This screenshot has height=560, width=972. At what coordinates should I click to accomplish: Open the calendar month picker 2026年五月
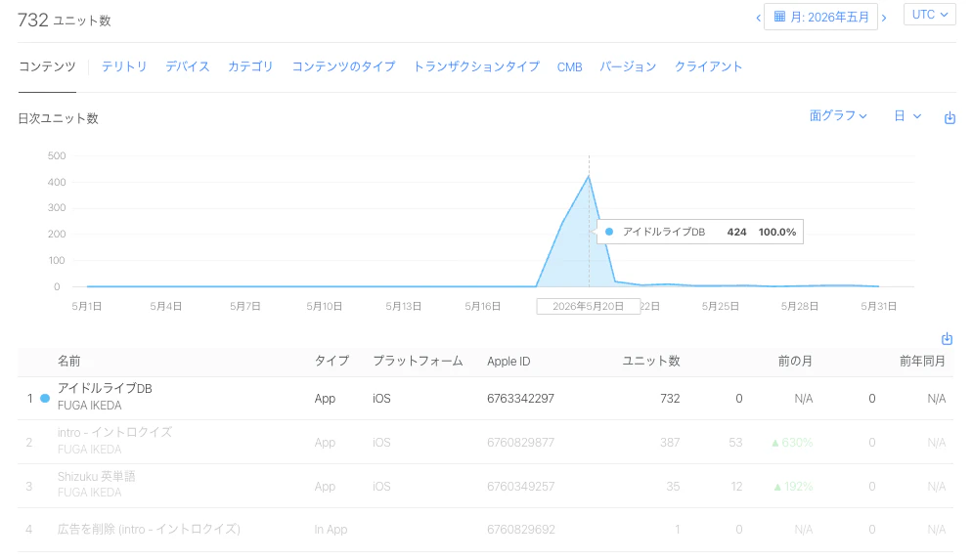click(820, 17)
